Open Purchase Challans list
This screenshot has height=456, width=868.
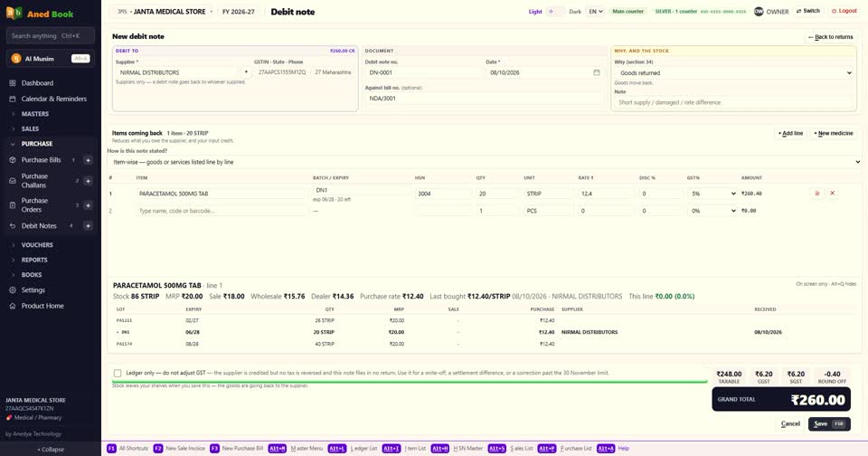pos(34,181)
